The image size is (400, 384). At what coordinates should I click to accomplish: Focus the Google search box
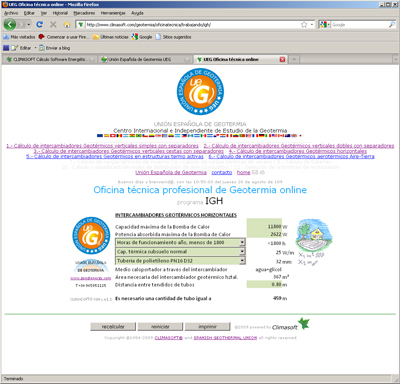[359, 25]
